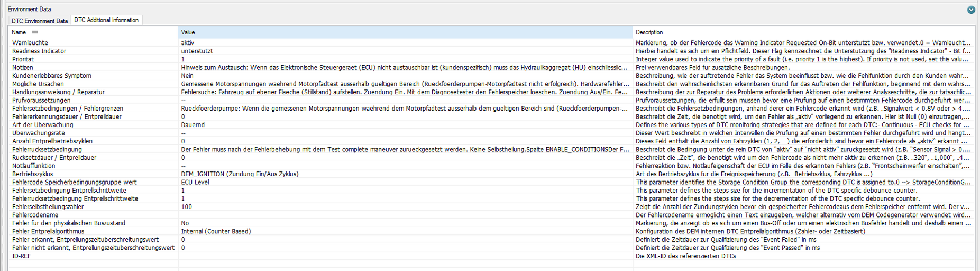Click the 'Dauernd' value cell
The width and height of the screenshot is (980, 271).
point(193,125)
